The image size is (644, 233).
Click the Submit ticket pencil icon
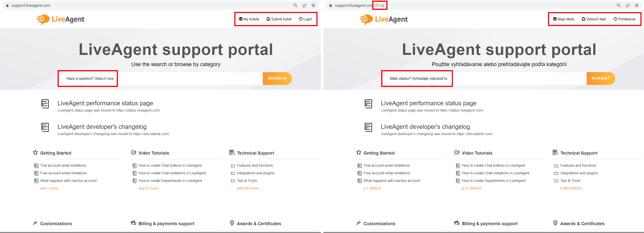pyautogui.click(x=268, y=19)
